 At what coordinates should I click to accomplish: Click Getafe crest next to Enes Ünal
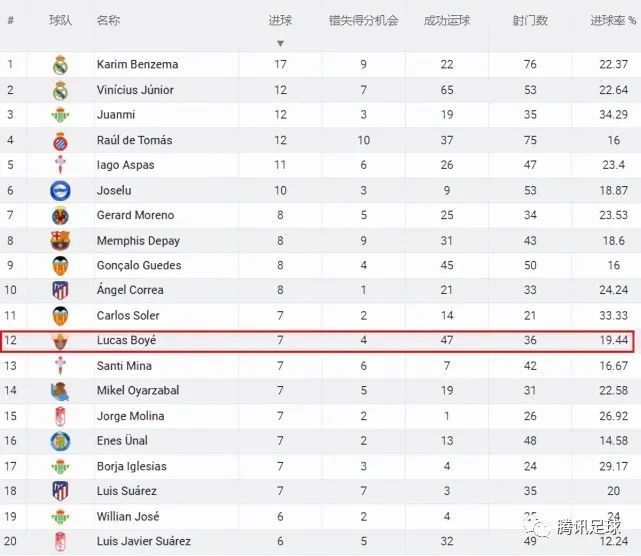click(61, 441)
